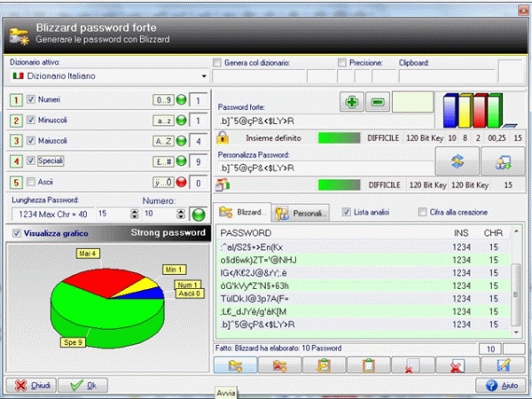This screenshot has width=532, height=399.
Task: Click the green ball button beside Numero
Action: tap(199, 215)
